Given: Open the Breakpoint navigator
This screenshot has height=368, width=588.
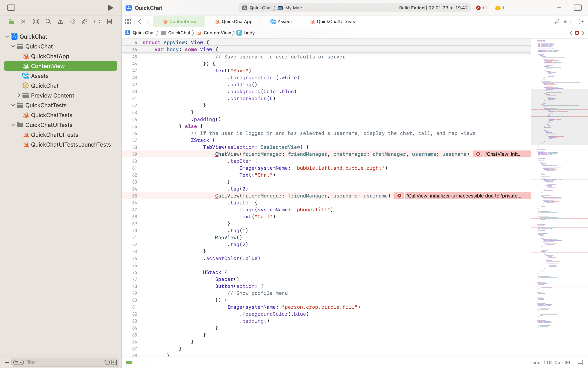Looking at the screenshot, I should 97,21.
